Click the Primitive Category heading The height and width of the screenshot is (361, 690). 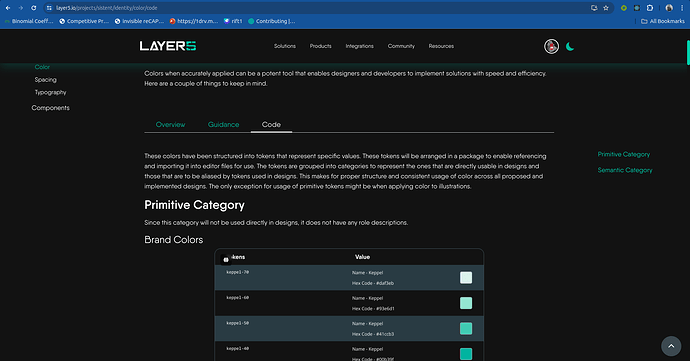[x=195, y=205]
